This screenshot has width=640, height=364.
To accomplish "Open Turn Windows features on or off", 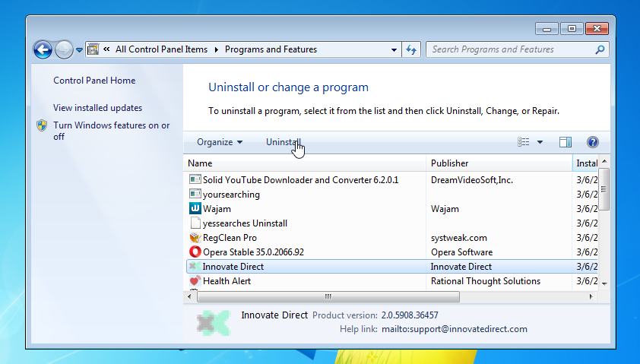I will click(x=112, y=131).
